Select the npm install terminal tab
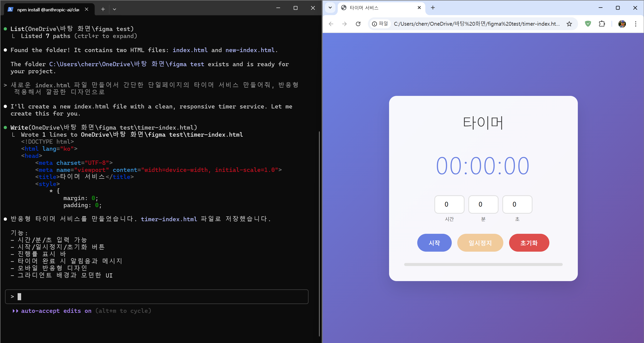Viewport: 644px width, 343px height. click(x=48, y=10)
